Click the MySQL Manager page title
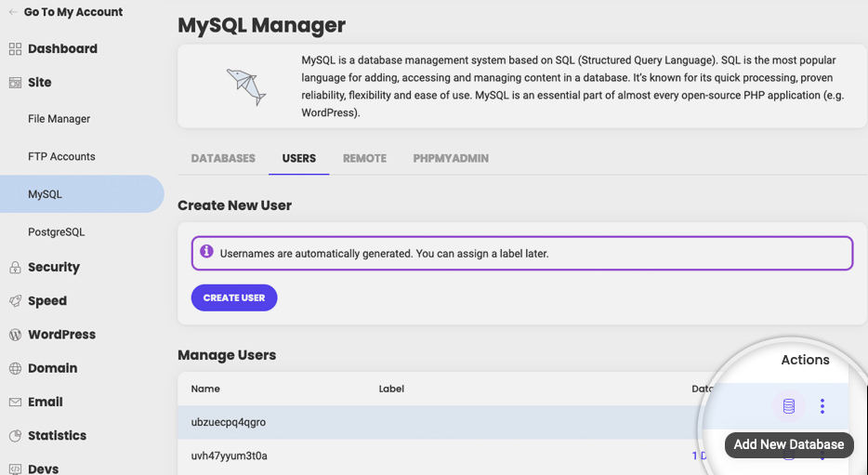 pyautogui.click(x=262, y=25)
